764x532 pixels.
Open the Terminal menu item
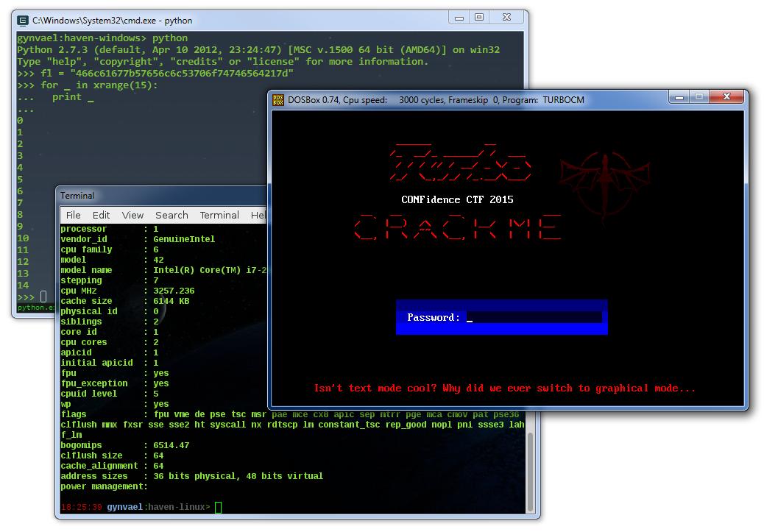coord(219,215)
